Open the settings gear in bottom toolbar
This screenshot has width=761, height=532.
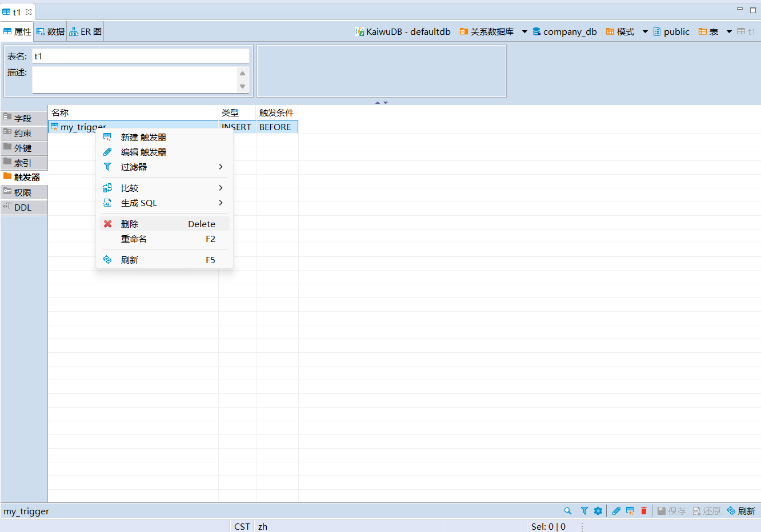point(598,511)
